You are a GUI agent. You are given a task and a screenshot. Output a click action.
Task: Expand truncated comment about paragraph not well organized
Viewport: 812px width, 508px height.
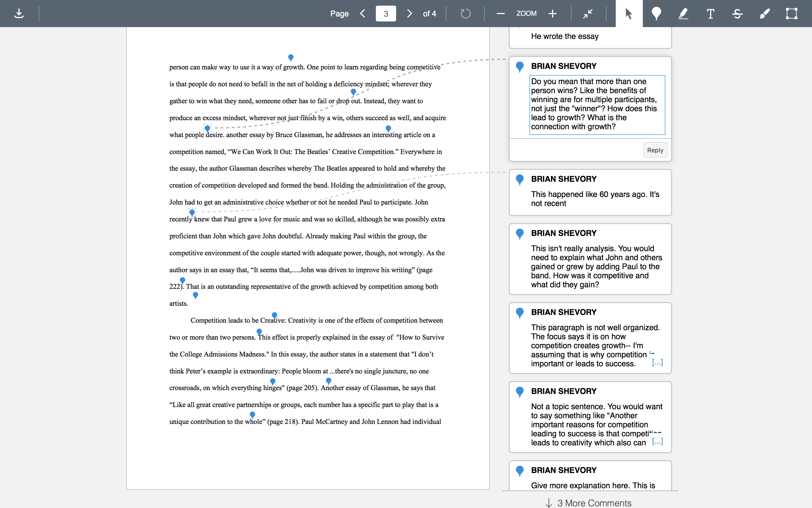click(657, 363)
